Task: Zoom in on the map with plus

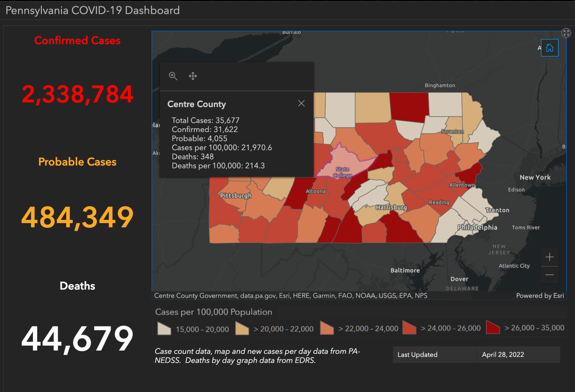Action: pyautogui.click(x=550, y=257)
